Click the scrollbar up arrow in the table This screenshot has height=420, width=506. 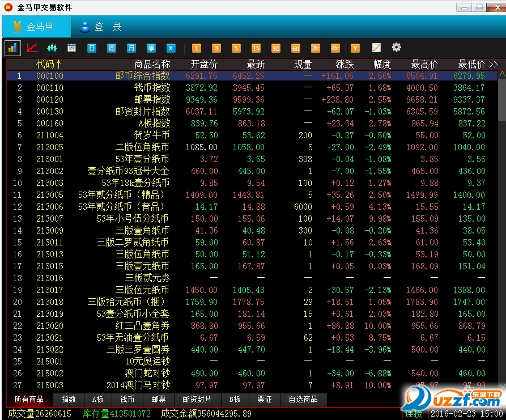coord(502,74)
